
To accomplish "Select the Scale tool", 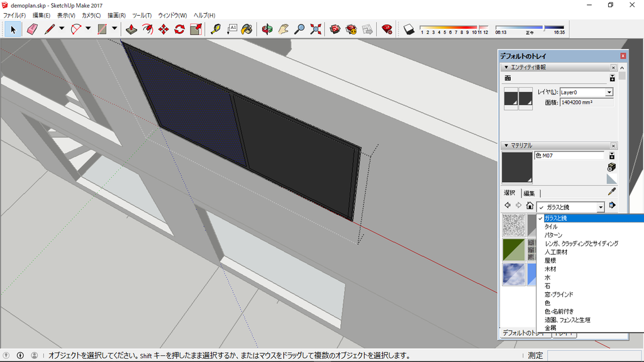I will [x=196, y=29].
